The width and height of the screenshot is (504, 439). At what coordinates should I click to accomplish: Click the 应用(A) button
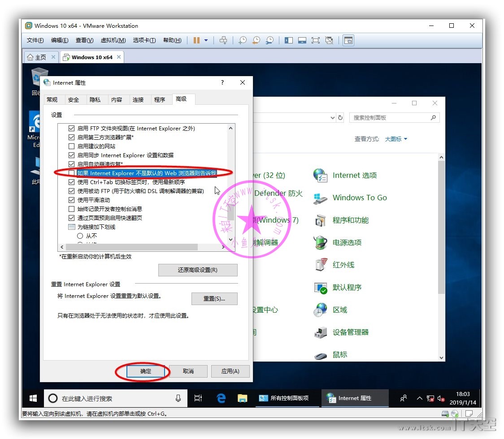click(x=230, y=371)
